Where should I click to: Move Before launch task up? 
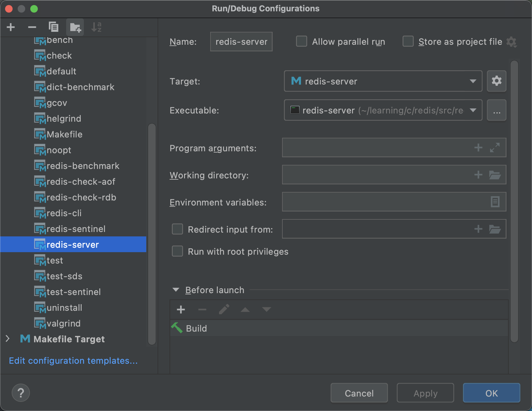pyautogui.click(x=245, y=310)
